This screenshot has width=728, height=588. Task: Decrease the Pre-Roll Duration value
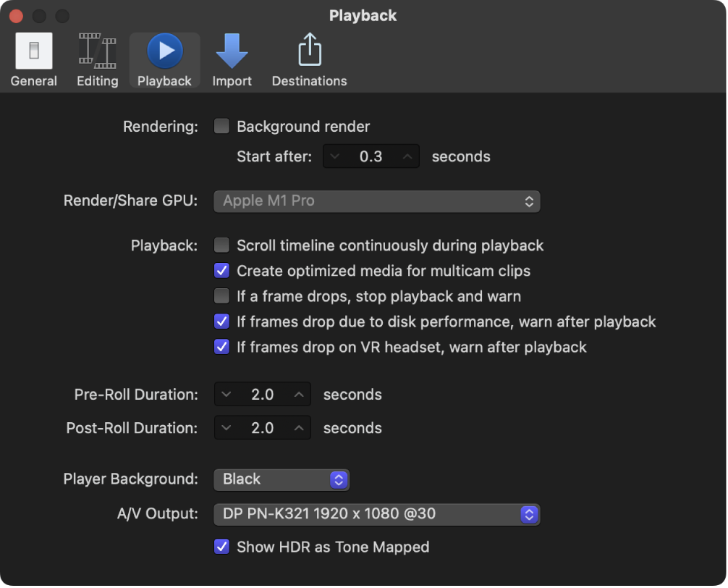[x=227, y=394]
